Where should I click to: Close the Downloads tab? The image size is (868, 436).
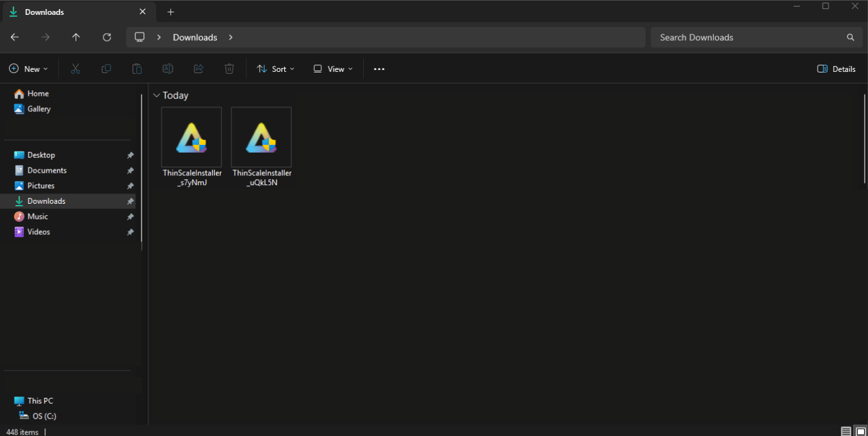coord(143,12)
